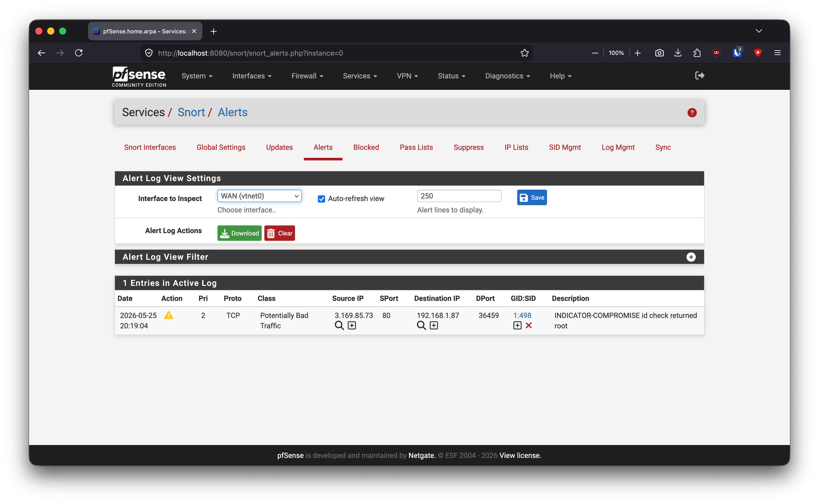The image size is (819, 504).
Task: Switch to the Log Mgmt tab
Action: pyautogui.click(x=618, y=147)
